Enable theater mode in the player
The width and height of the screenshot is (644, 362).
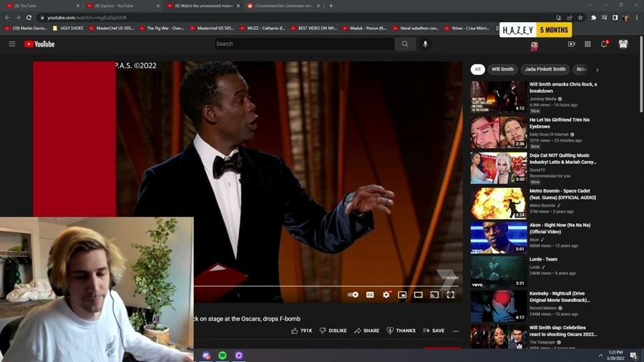click(x=418, y=295)
